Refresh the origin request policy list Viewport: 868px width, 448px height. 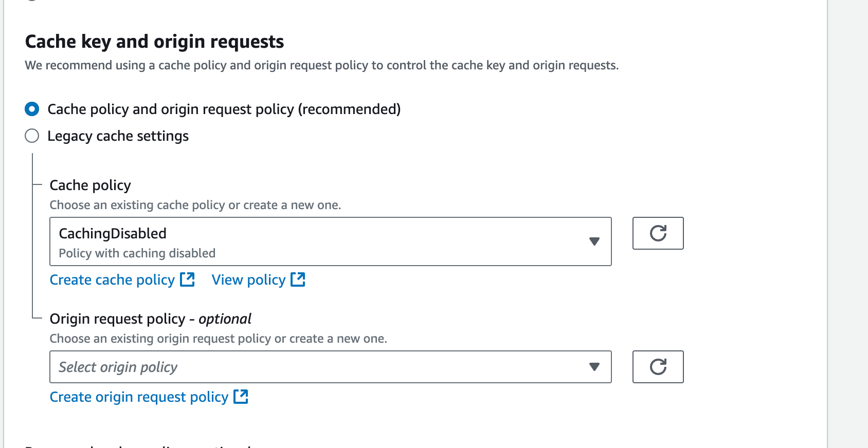[658, 367]
